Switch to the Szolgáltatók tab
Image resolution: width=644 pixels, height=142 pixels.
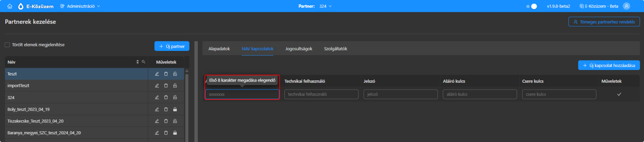point(335,49)
